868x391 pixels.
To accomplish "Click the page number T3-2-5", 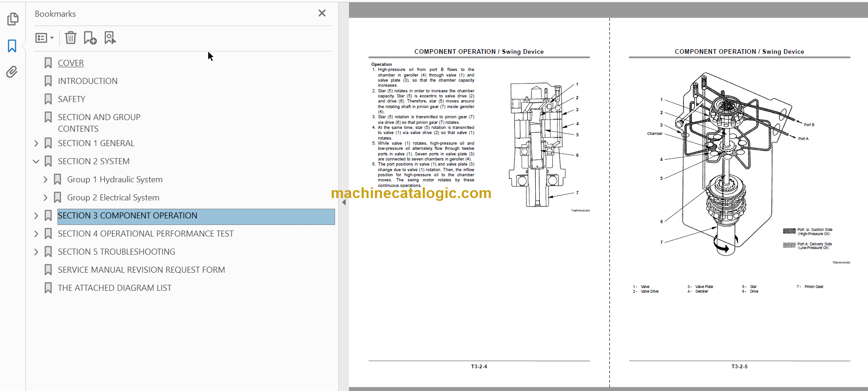I will (x=739, y=366).
